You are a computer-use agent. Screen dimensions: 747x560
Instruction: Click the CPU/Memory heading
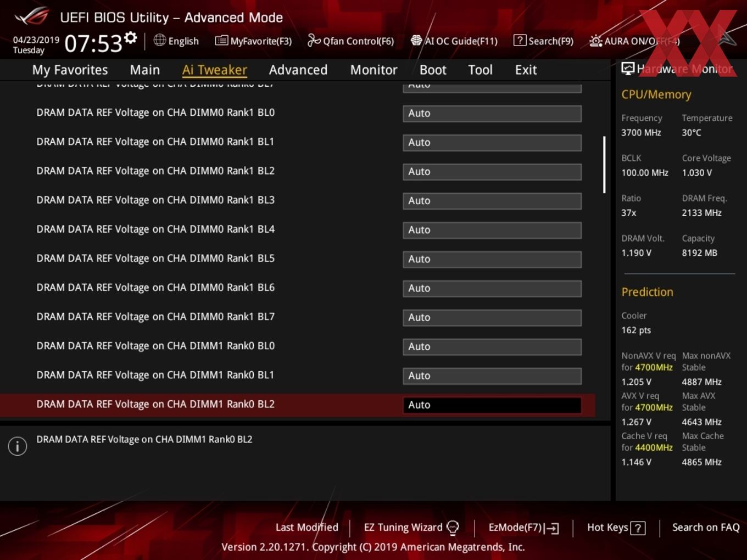point(656,94)
